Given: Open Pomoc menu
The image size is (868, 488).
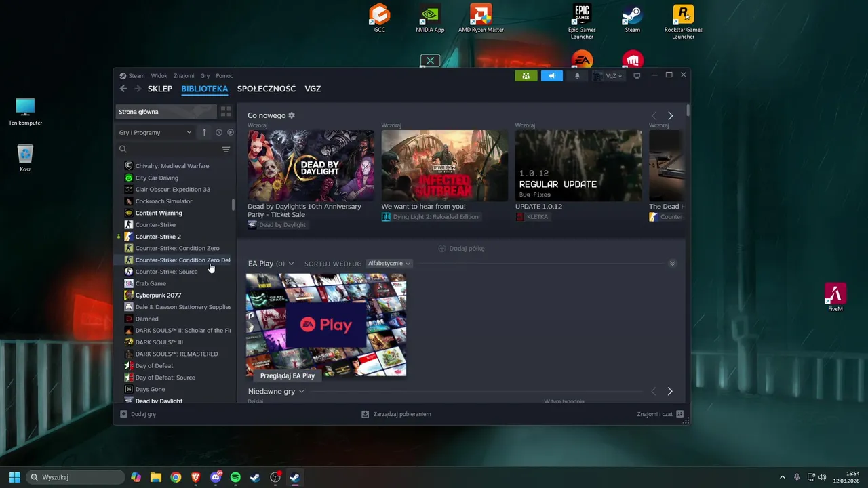Looking at the screenshot, I should tap(224, 76).
